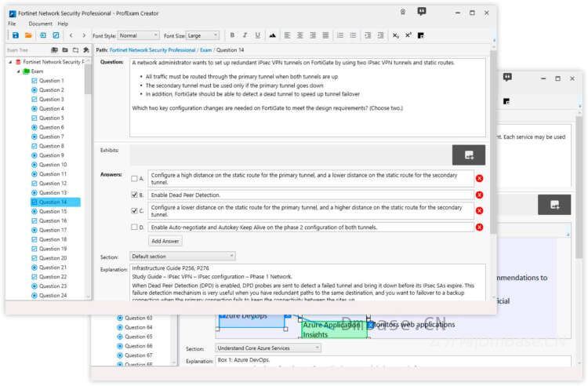Apply Italic formatting
This screenshot has width=588, height=386.
[245, 35]
